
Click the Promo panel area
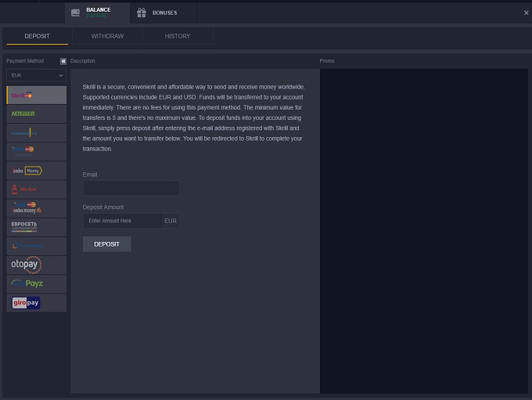point(424,231)
